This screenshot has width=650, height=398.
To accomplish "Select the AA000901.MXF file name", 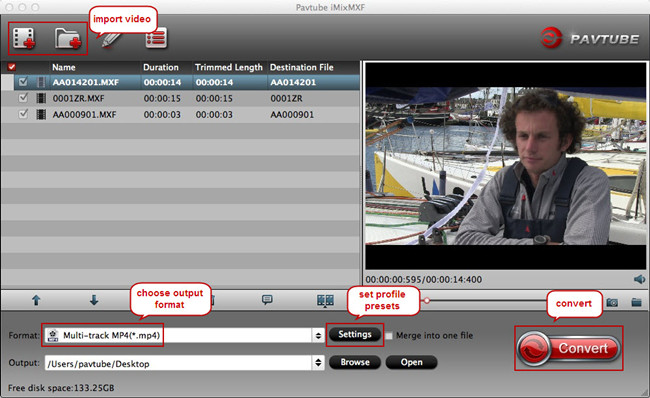I will tap(85, 115).
